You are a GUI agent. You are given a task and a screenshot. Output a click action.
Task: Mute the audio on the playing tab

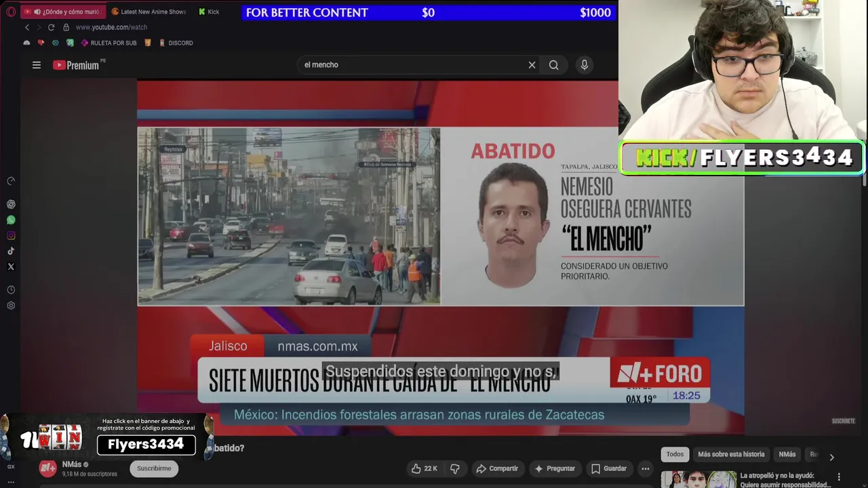(37, 12)
